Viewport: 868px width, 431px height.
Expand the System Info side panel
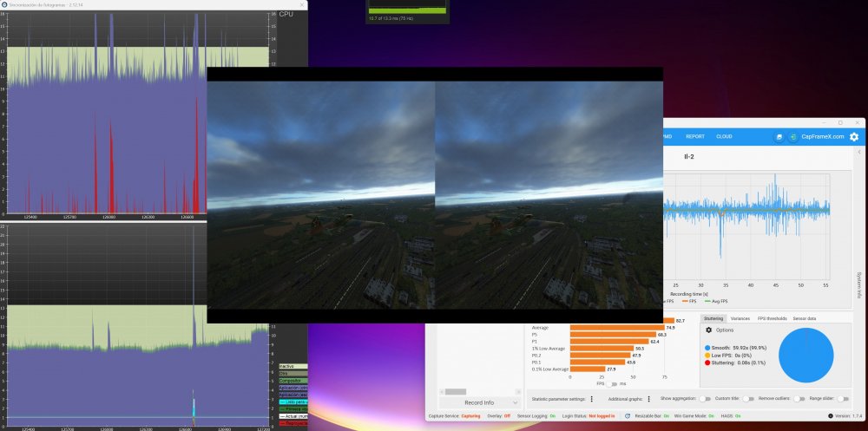[x=858, y=285]
